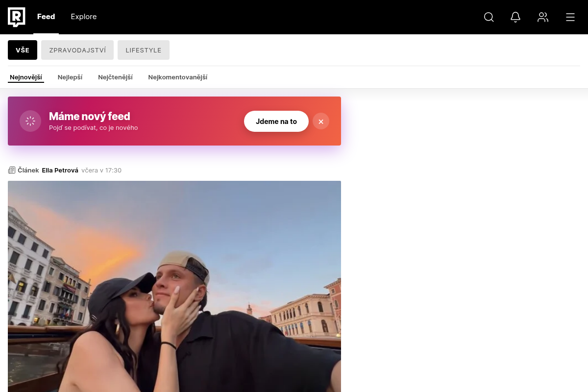Image resolution: width=588 pixels, height=392 pixels.
Task: Open the search icon
Action: [489, 17]
